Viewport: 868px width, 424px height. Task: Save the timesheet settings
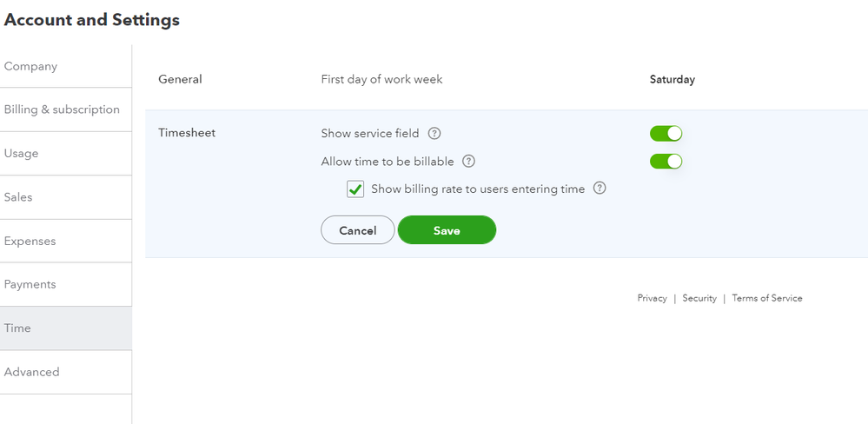click(447, 230)
